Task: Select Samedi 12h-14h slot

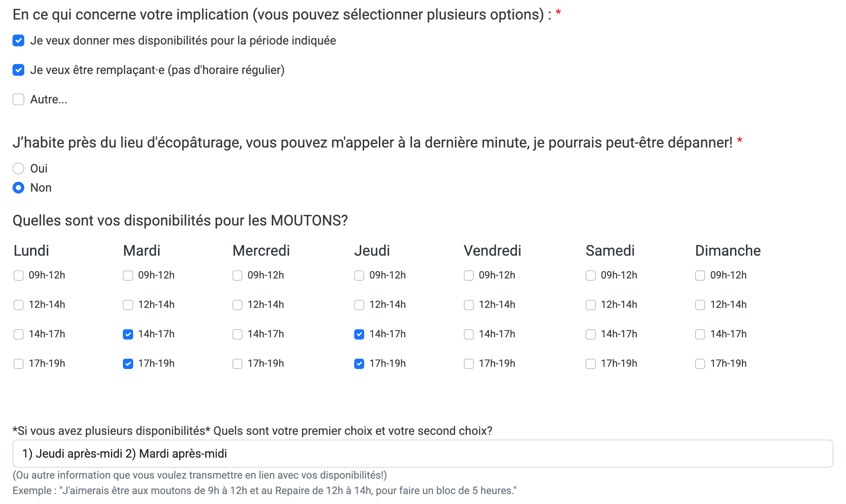Action: [x=590, y=305]
